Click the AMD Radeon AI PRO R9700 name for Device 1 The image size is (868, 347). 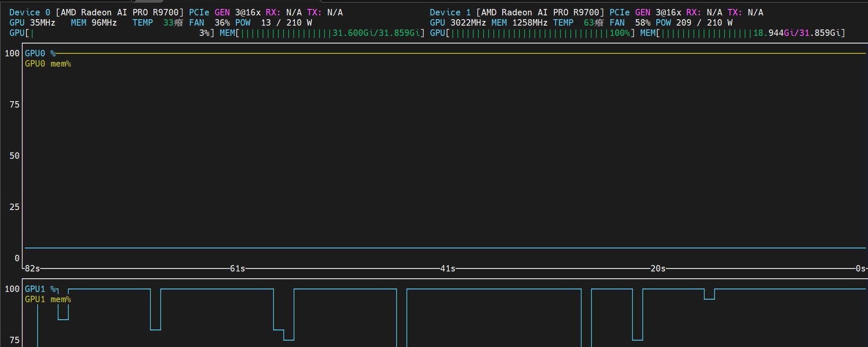point(540,12)
